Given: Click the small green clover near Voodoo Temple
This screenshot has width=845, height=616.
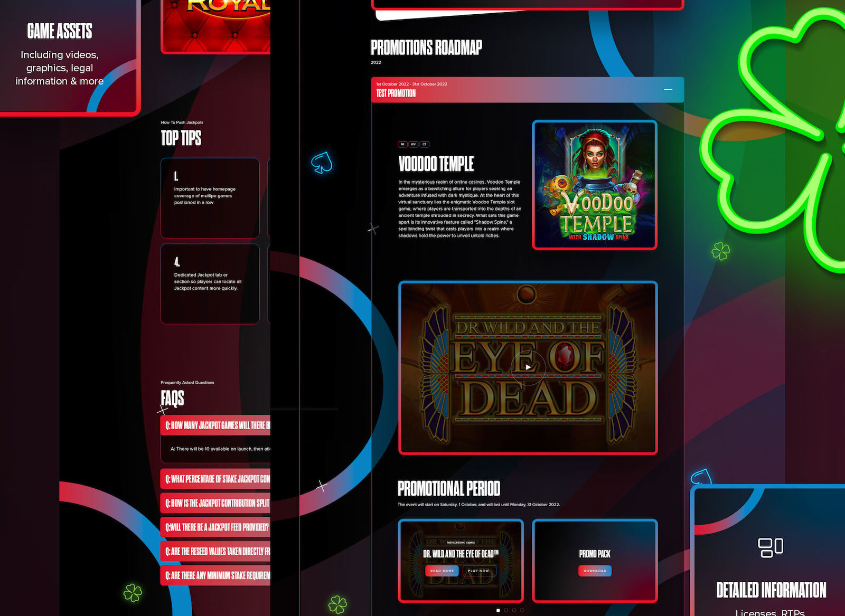Looking at the screenshot, I should click(x=720, y=251).
